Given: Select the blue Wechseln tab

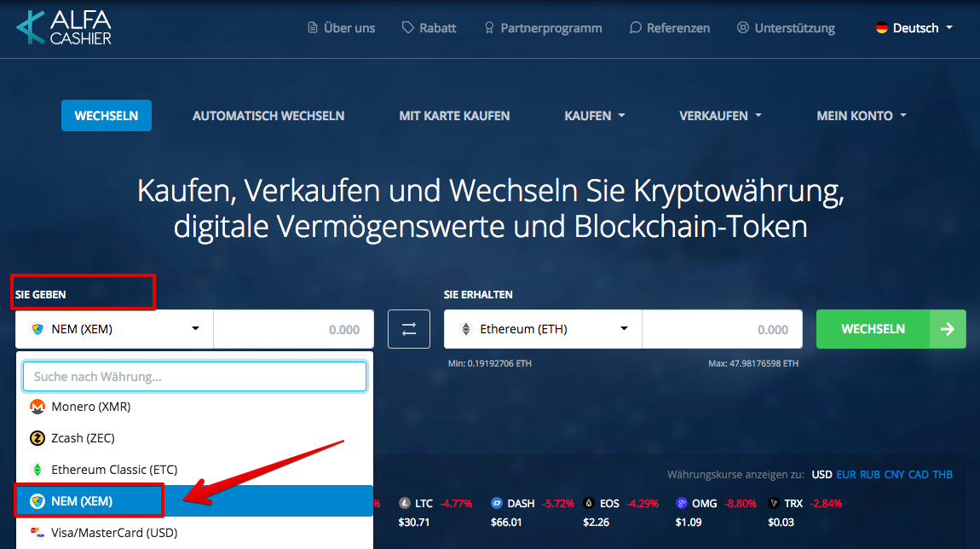Looking at the screenshot, I should [107, 116].
